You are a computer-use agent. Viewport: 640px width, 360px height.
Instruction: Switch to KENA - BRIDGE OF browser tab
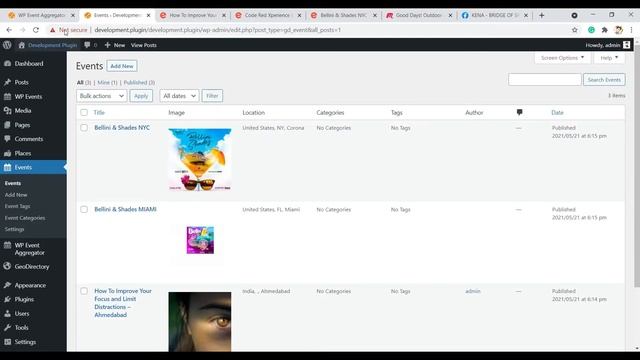tap(494, 15)
